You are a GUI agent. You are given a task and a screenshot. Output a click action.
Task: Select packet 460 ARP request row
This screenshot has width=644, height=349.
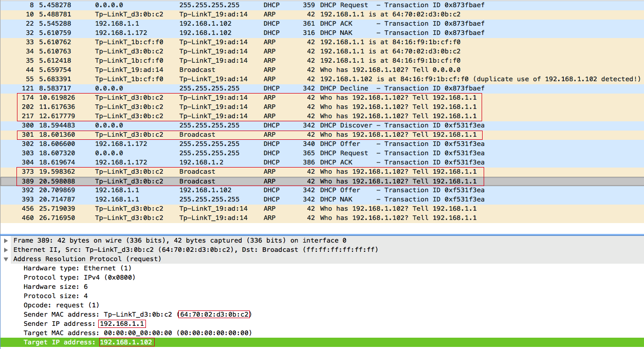click(x=322, y=217)
